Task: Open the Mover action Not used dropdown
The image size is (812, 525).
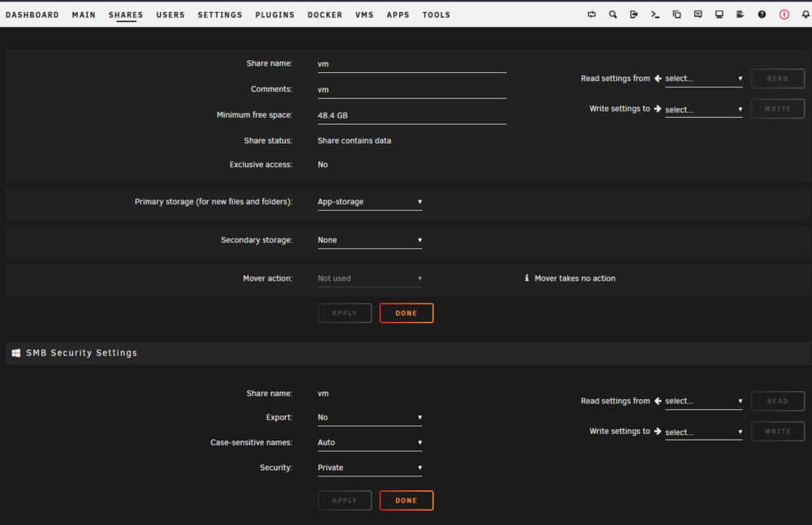Action: (x=369, y=278)
